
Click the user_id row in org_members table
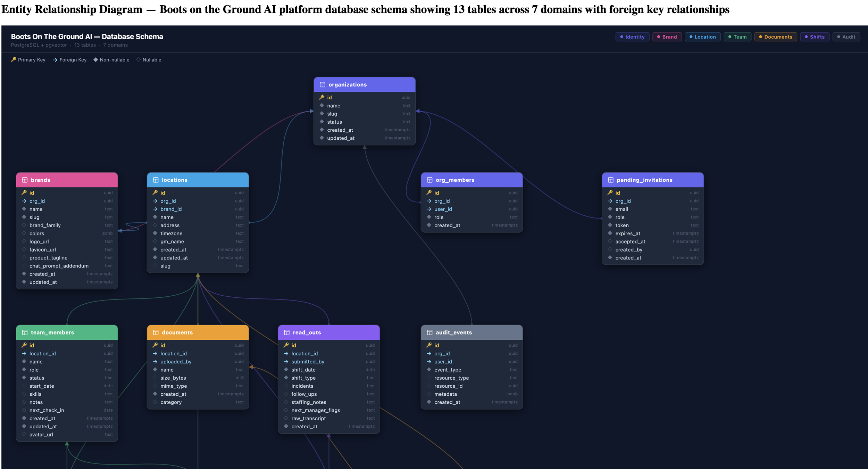[x=472, y=209]
